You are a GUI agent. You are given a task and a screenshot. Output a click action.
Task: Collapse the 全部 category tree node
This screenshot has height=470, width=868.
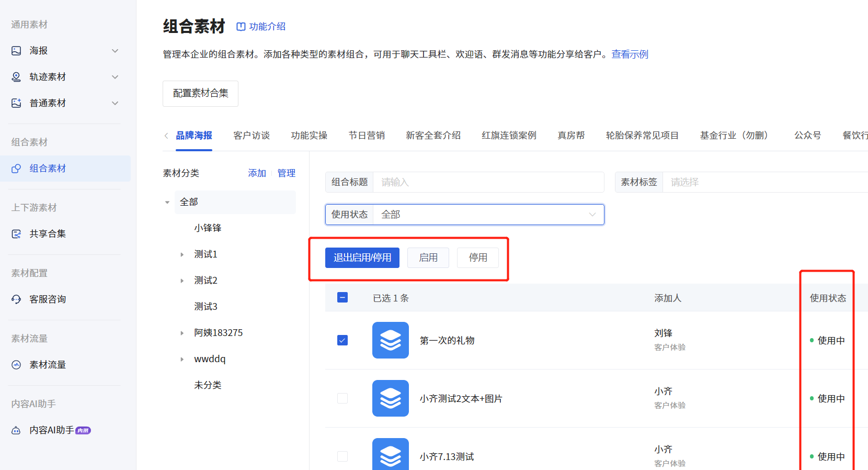167,202
